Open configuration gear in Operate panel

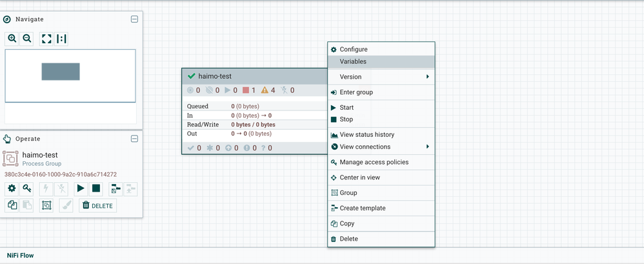click(x=12, y=188)
